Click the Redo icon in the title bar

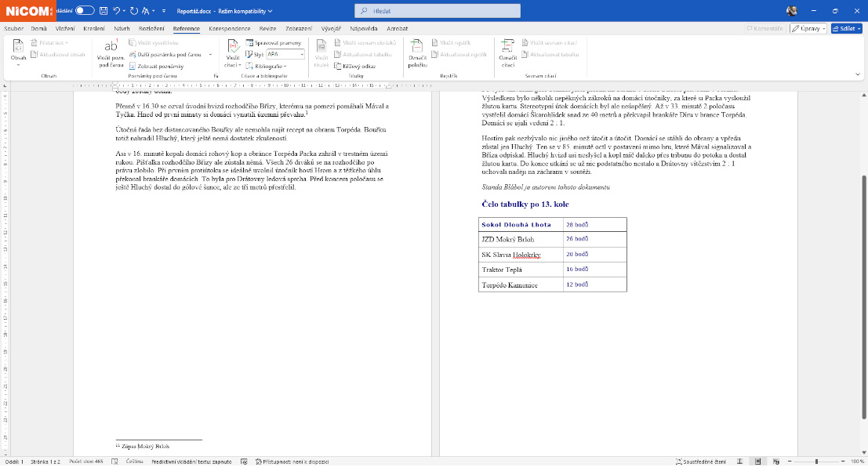[134, 10]
